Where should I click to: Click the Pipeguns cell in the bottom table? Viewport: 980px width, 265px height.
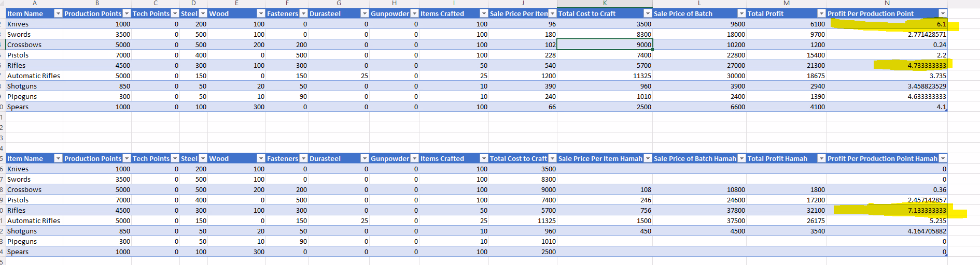34,241
